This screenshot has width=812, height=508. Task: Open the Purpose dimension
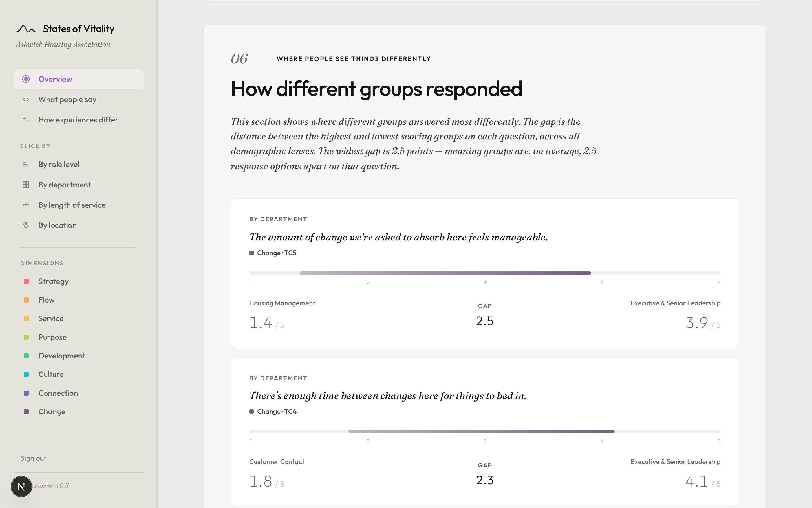78,337
